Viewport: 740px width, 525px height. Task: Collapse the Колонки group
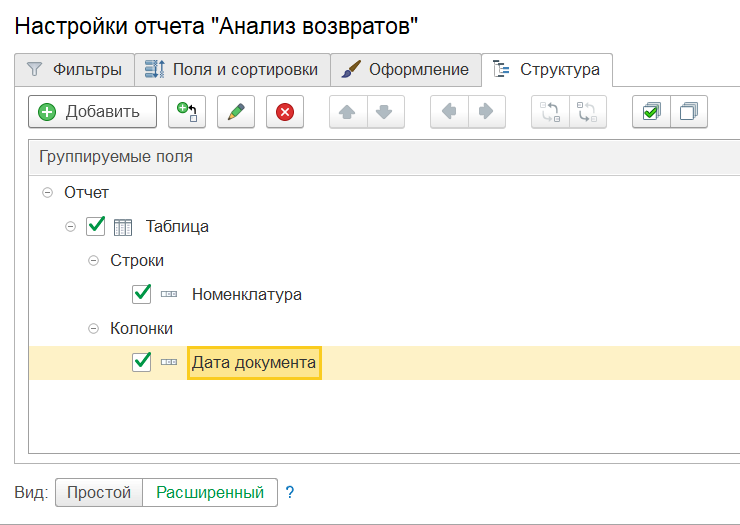point(93,328)
